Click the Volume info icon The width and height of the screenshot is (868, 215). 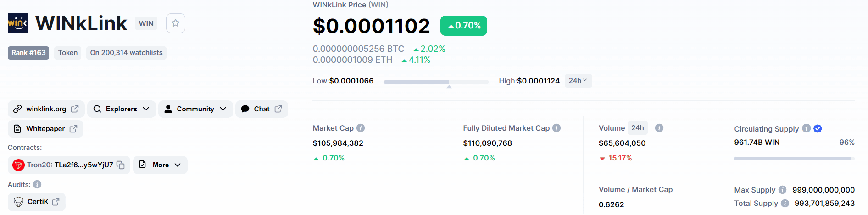point(659,128)
